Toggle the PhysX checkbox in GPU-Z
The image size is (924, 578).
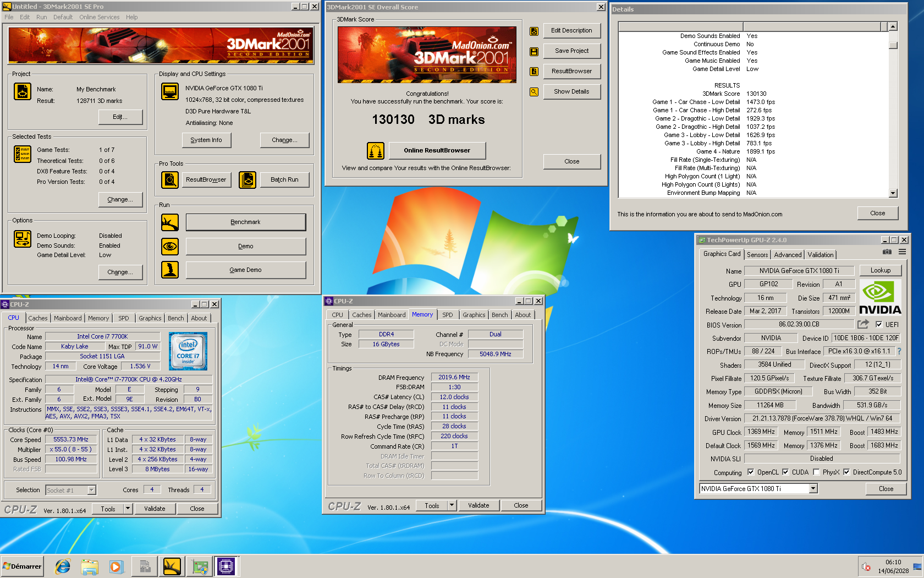pyautogui.click(x=816, y=472)
